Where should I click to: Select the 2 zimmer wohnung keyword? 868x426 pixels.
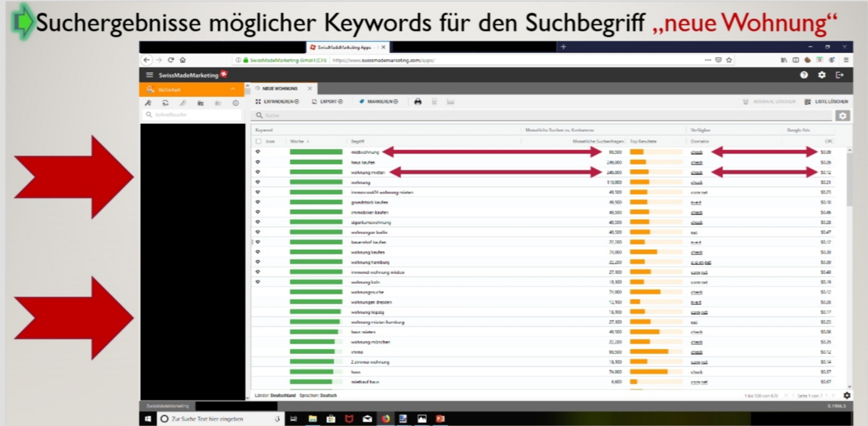[x=371, y=362]
